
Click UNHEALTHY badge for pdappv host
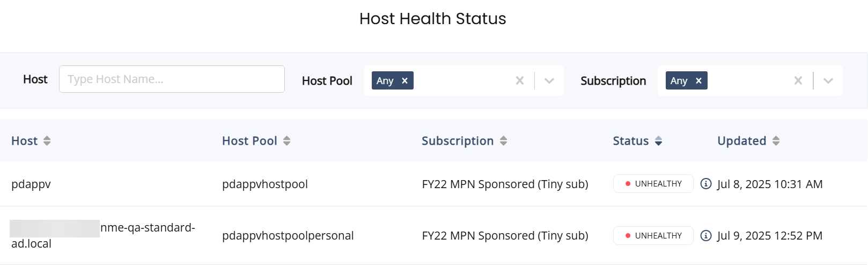click(x=653, y=184)
